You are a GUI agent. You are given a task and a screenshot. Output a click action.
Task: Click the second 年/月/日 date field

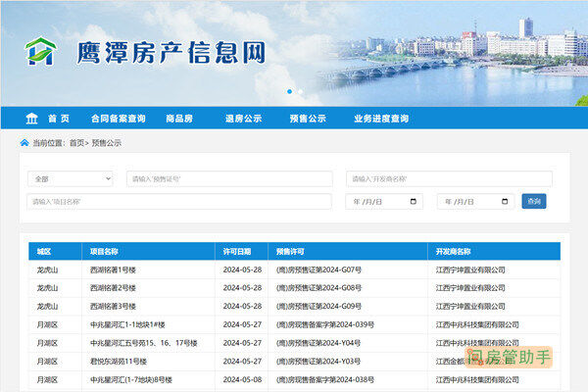click(476, 202)
